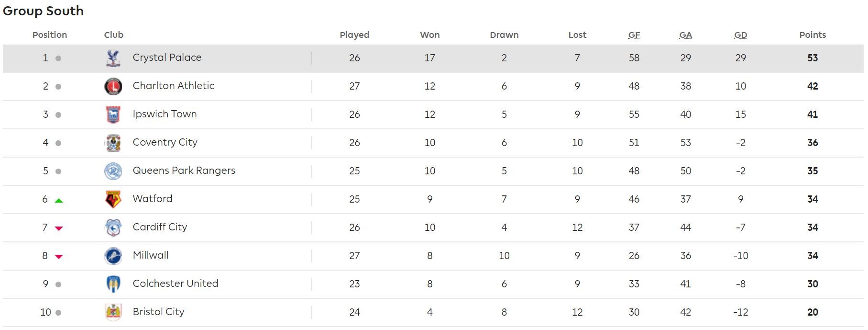
Task: Click the Watford club badge
Action: (x=113, y=199)
